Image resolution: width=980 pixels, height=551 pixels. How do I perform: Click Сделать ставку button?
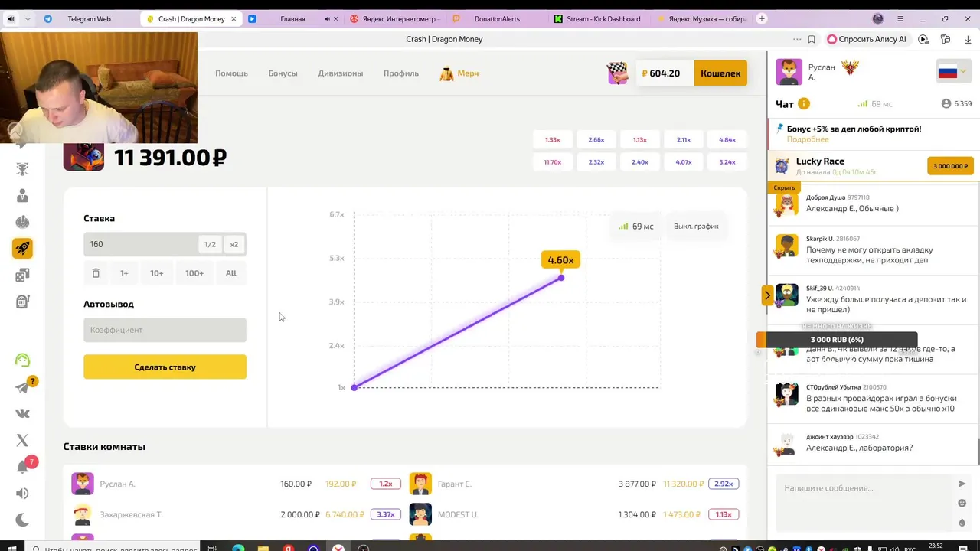tap(165, 367)
